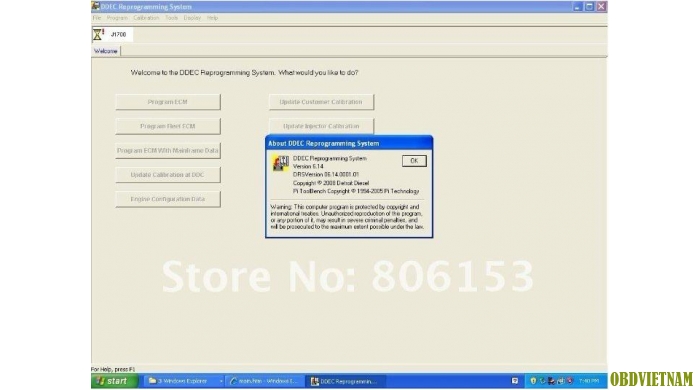Click Program Fleet ECM button
This screenshot has width=700, height=390.
pos(168,126)
